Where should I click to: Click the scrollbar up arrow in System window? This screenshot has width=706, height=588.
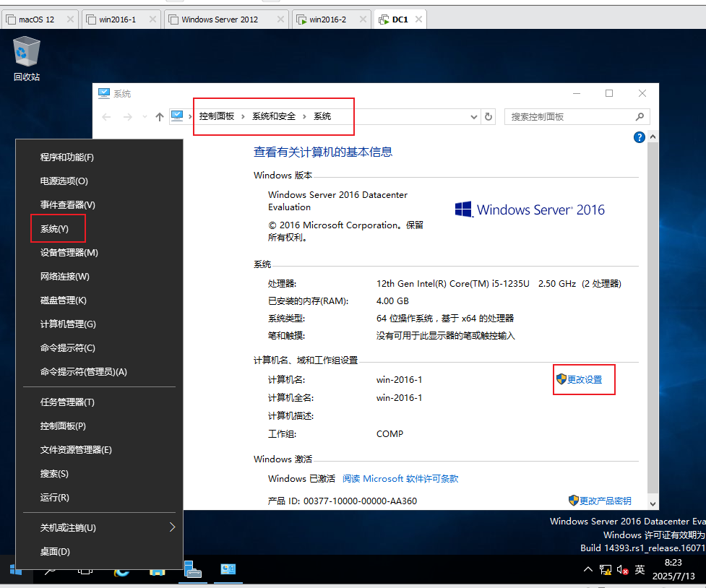coord(653,137)
